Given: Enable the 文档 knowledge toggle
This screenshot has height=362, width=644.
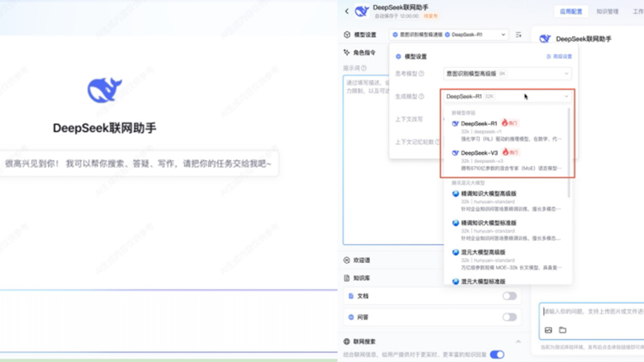Looking at the screenshot, I should pyautogui.click(x=509, y=296).
